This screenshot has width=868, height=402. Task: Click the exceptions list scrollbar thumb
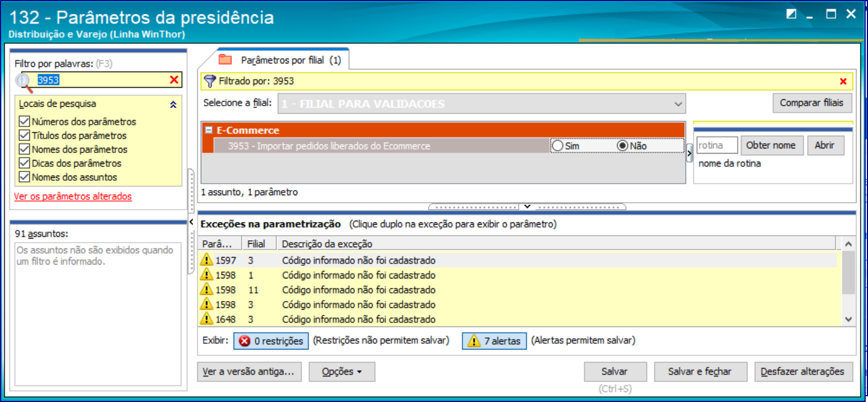click(847, 273)
